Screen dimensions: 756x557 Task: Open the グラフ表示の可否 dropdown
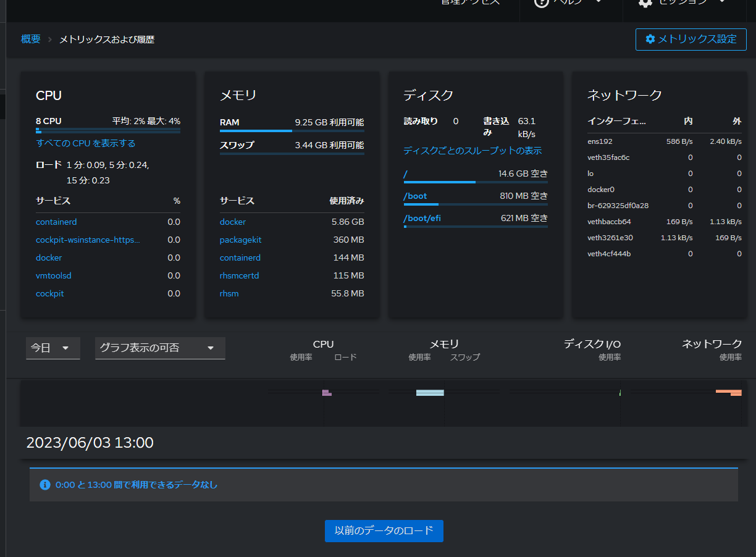pos(159,348)
